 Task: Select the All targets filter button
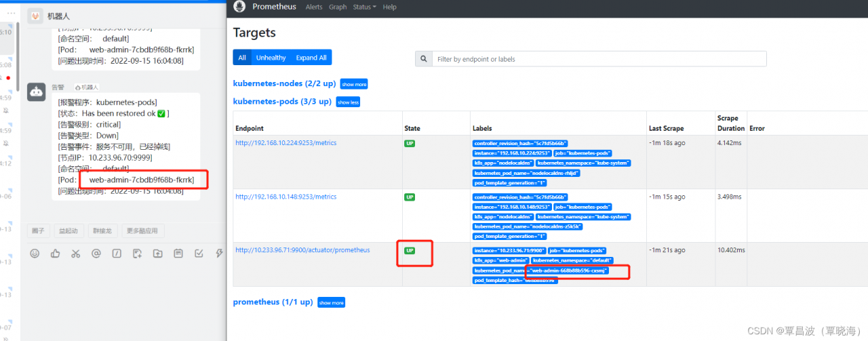point(242,58)
